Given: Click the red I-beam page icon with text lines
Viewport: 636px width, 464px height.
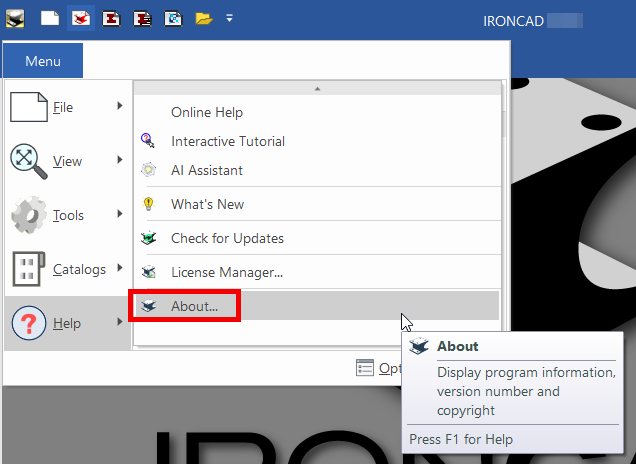Looking at the screenshot, I should [142, 19].
